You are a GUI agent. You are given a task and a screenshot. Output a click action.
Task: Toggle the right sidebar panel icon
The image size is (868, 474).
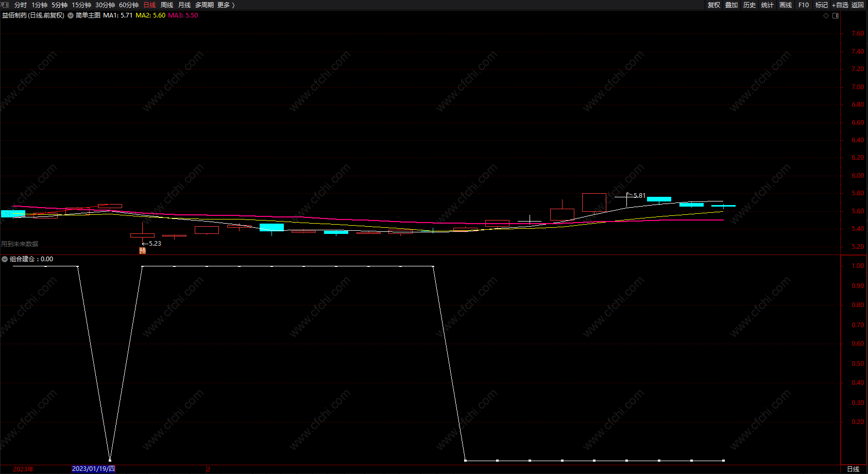836,15
